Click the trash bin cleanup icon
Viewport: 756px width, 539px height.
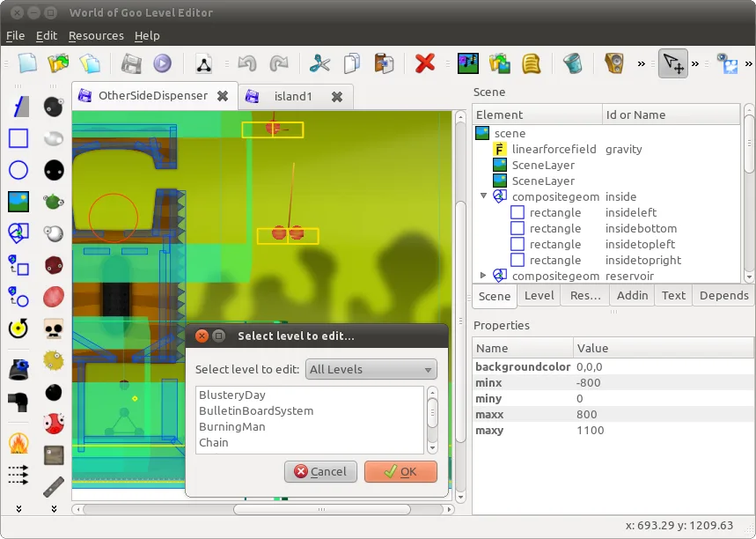(573, 63)
